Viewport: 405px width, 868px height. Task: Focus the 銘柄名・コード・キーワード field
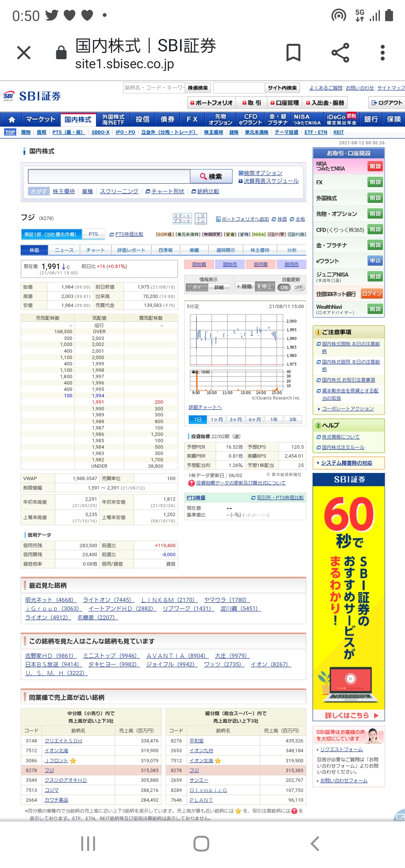pyautogui.click(x=154, y=88)
